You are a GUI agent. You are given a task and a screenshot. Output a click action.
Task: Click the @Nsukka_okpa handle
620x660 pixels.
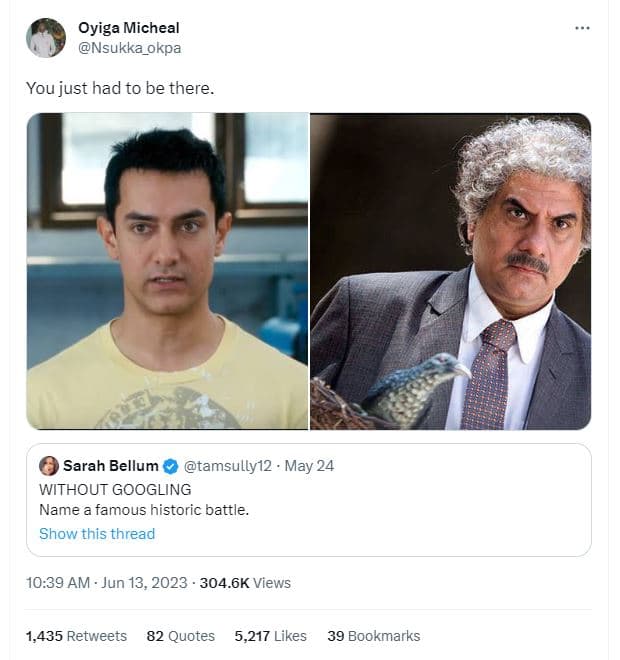pos(130,47)
